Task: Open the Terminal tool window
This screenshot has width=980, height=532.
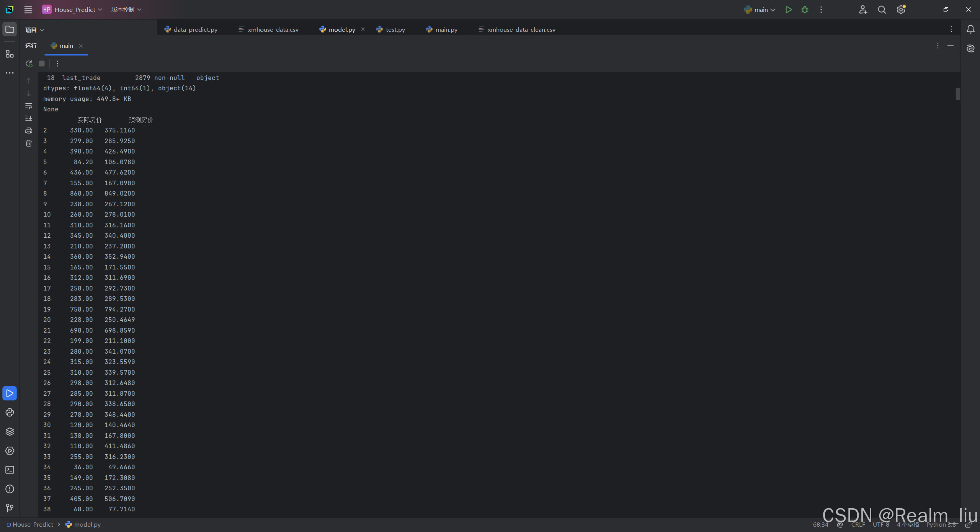Action: tap(10, 470)
